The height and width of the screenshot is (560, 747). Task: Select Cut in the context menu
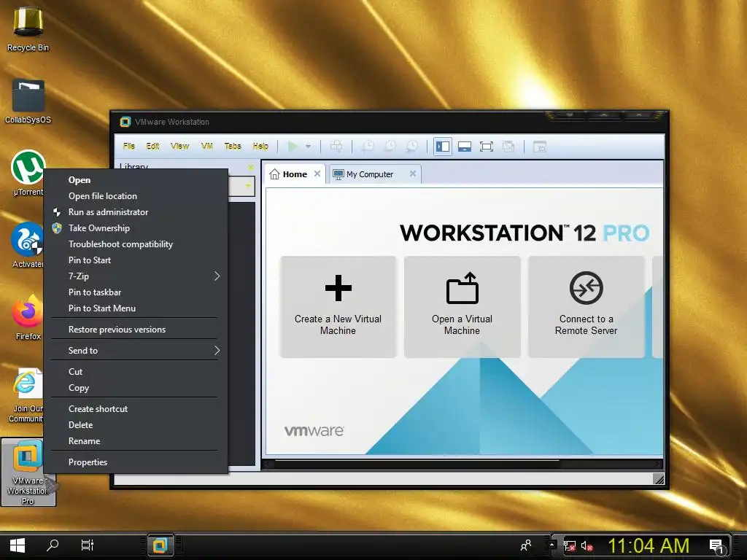135,372
